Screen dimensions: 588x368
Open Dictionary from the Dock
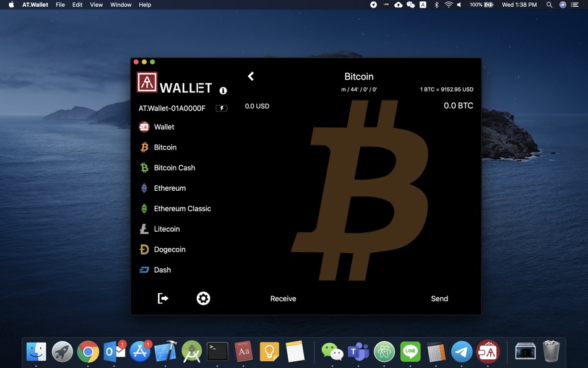tap(243, 352)
